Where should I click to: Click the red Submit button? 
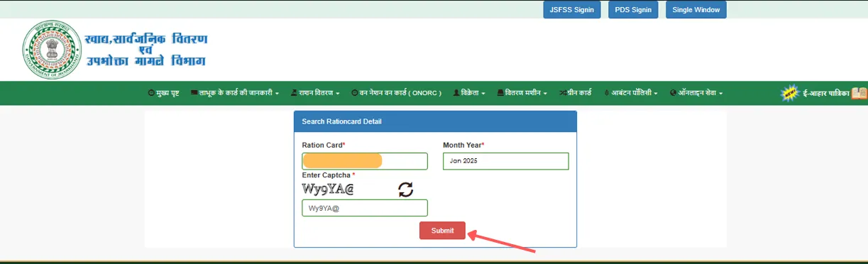pos(442,231)
